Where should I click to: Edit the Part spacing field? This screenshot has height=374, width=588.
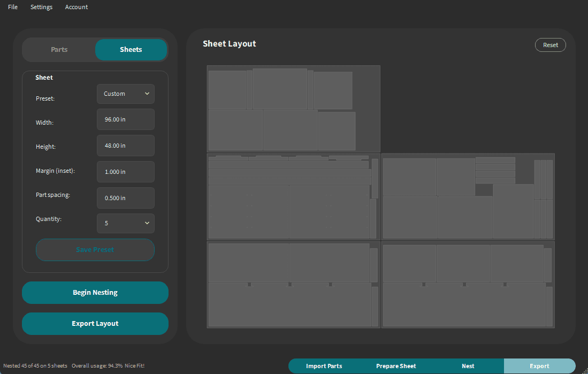pos(126,198)
